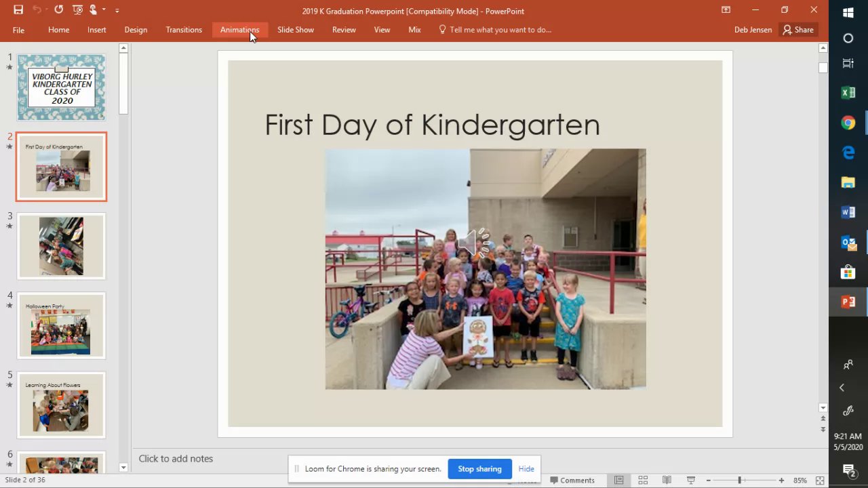Start Slide Show from status bar
This screenshot has height=488, width=868.
[691, 481]
